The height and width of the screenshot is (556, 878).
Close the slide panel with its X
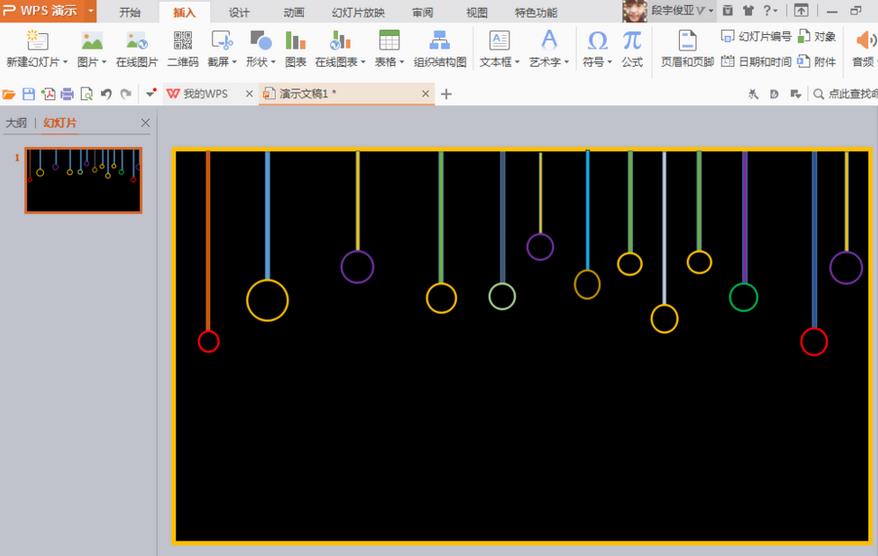(145, 123)
